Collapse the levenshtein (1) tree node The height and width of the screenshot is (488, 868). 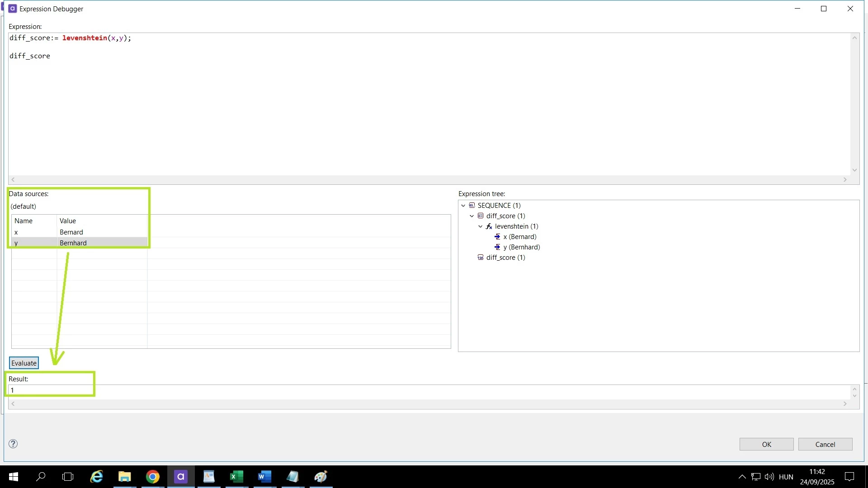[x=481, y=226]
